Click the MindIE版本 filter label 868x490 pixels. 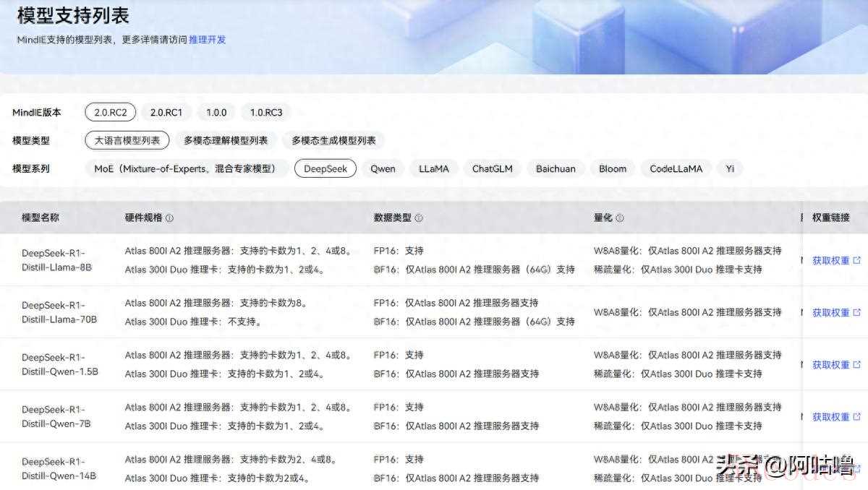click(37, 112)
